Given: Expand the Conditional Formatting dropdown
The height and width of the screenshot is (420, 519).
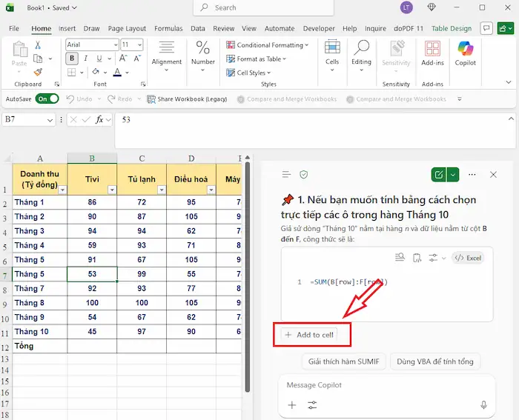Looking at the screenshot, I should tap(265, 45).
